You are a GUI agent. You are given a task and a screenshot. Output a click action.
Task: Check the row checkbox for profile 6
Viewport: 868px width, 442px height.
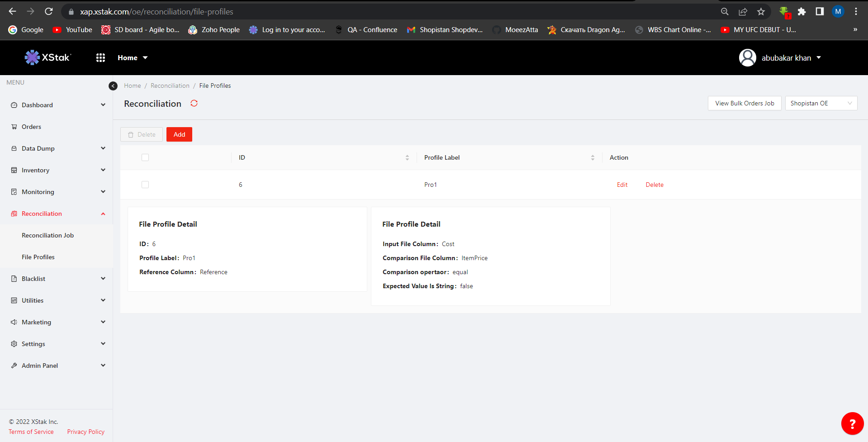[145, 185]
